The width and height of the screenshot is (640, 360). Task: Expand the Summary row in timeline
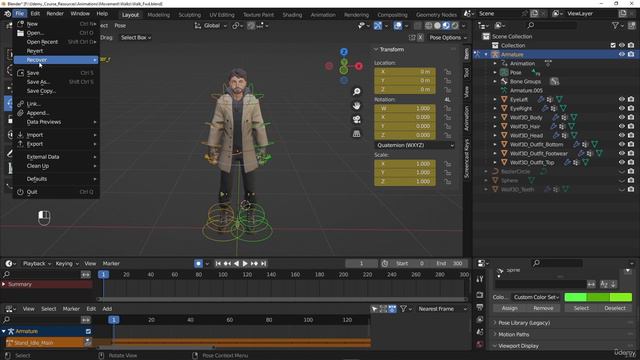pyautogui.click(x=4, y=284)
